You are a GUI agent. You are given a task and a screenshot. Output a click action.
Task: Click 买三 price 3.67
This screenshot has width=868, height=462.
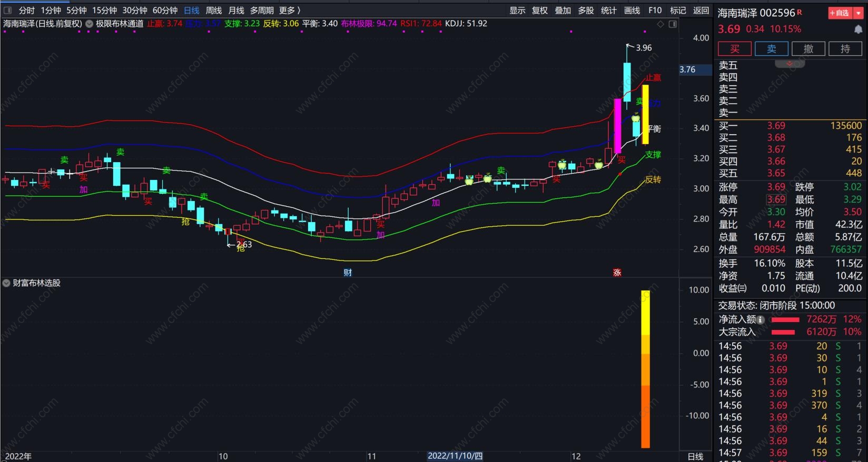[x=776, y=149]
